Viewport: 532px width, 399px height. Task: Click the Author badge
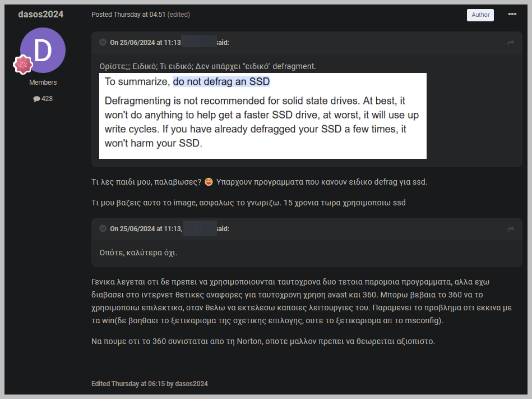[x=480, y=15]
